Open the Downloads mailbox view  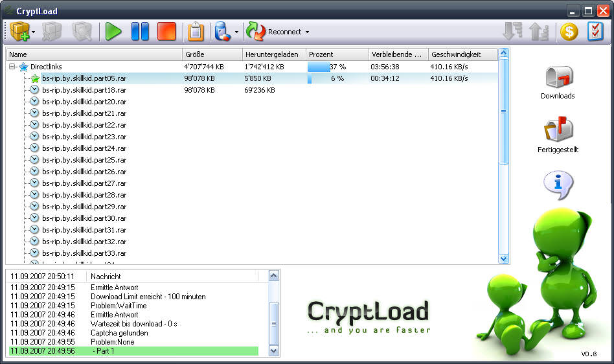pyautogui.click(x=558, y=83)
